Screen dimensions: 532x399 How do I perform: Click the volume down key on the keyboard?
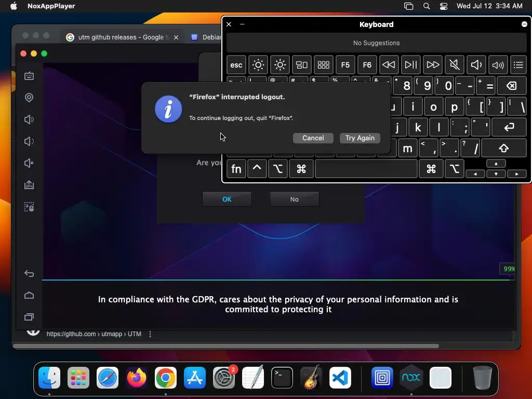coord(476,65)
